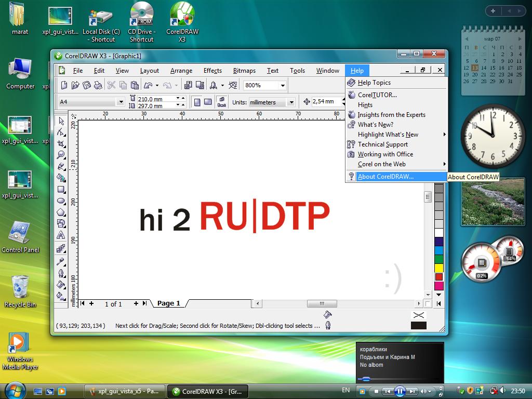Switch to the Page 1 tab

[x=169, y=303]
